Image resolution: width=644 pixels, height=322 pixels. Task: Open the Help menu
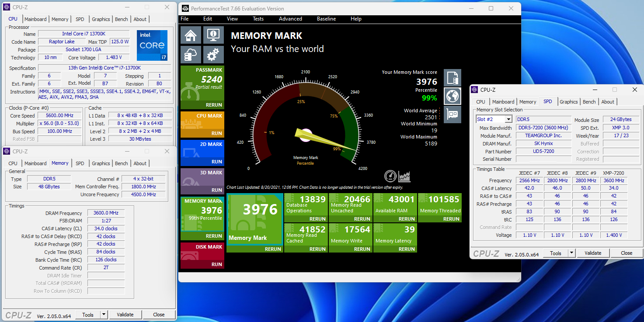(x=356, y=19)
